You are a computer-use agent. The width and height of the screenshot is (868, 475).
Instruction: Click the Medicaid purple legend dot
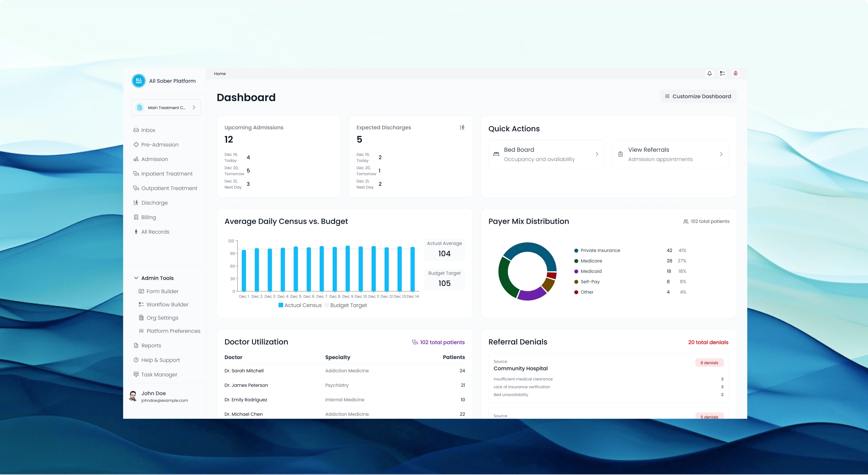click(x=576, y=271)
